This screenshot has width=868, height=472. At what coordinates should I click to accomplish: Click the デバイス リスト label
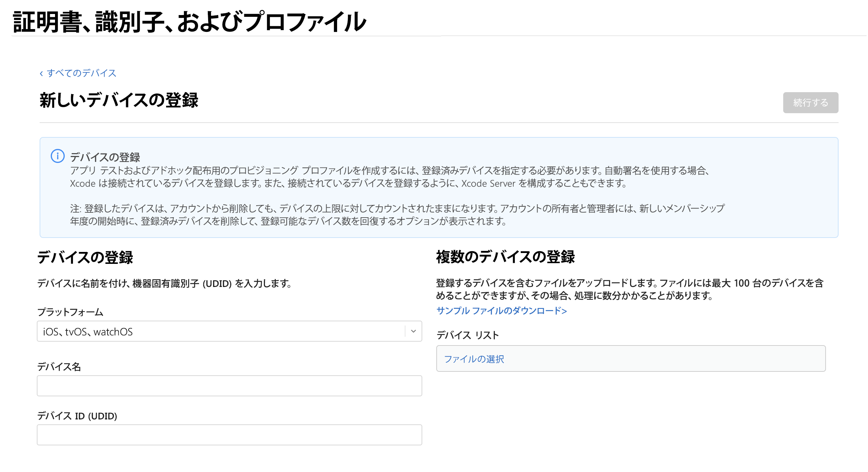[467, 335]
